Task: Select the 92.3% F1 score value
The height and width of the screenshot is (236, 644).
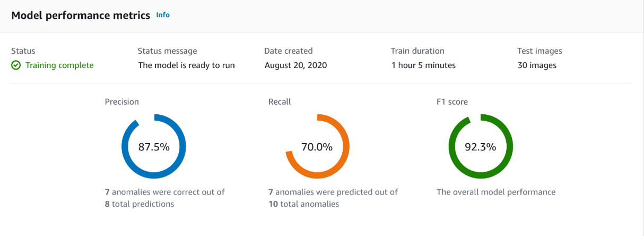Action: pyautogui.click(x=481, y=147)
